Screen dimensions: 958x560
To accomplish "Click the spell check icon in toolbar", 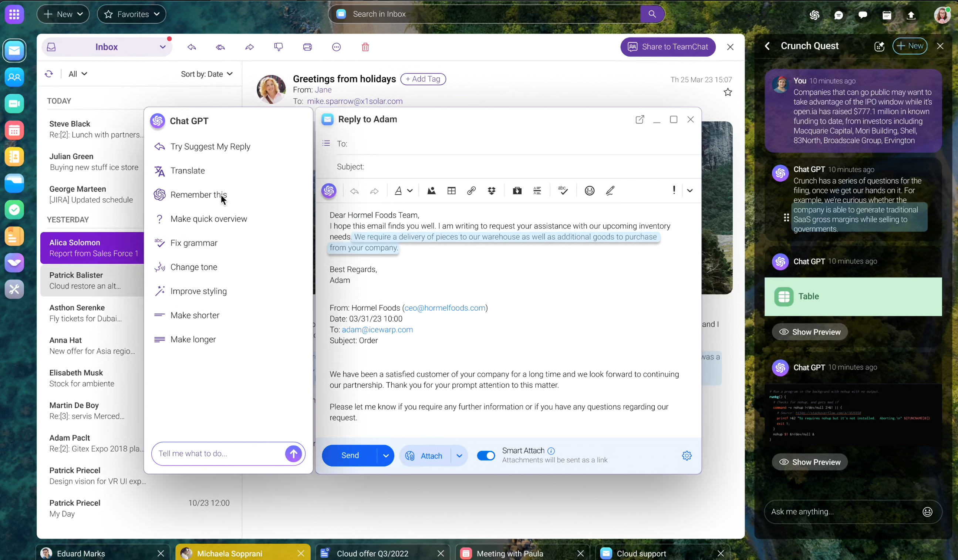I will 563,190.
